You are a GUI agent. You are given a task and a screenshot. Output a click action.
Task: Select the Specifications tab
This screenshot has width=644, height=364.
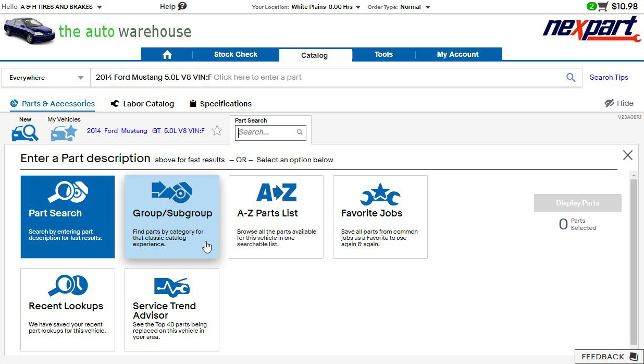[220, 104]
